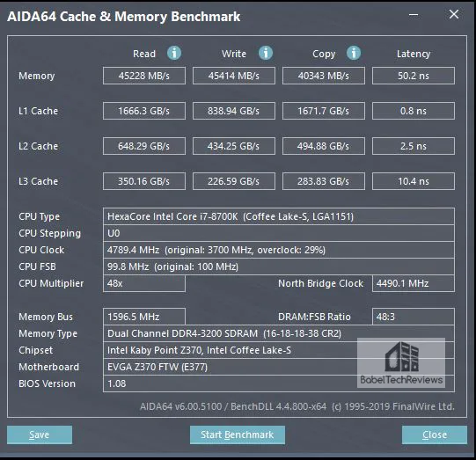Screen dimensions: 476x460
Task: Click the AIDA64 version footer text
Action: pyautogui.click(x=297, y=406)
